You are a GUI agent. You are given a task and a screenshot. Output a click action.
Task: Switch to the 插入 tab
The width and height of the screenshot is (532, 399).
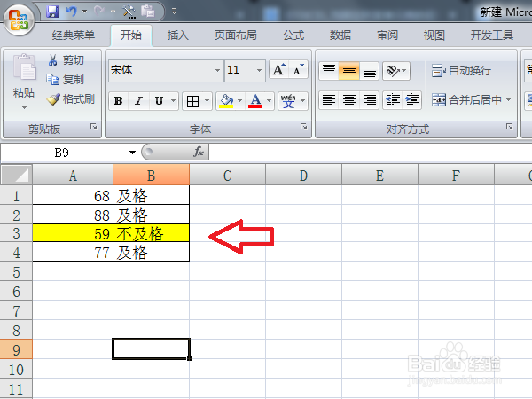(178, 35)
